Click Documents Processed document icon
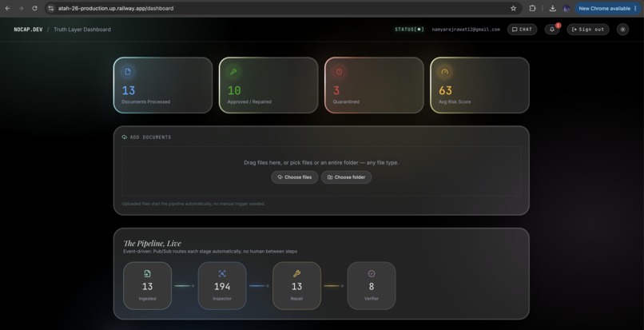This screenshot has width=644, height=330. pos(128,71)
